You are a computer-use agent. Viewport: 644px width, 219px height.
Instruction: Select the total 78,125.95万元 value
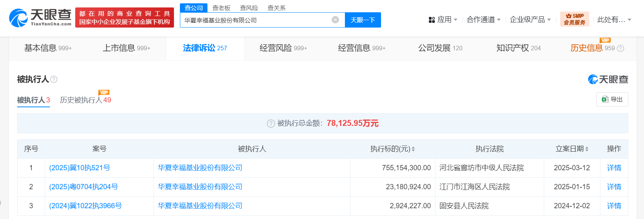[353, 123]
